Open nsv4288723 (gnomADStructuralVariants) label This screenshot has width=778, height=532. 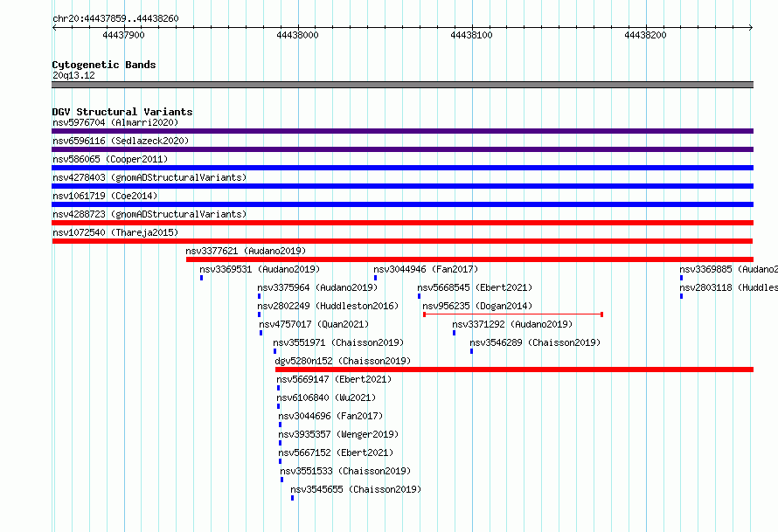tap(149, 214)
